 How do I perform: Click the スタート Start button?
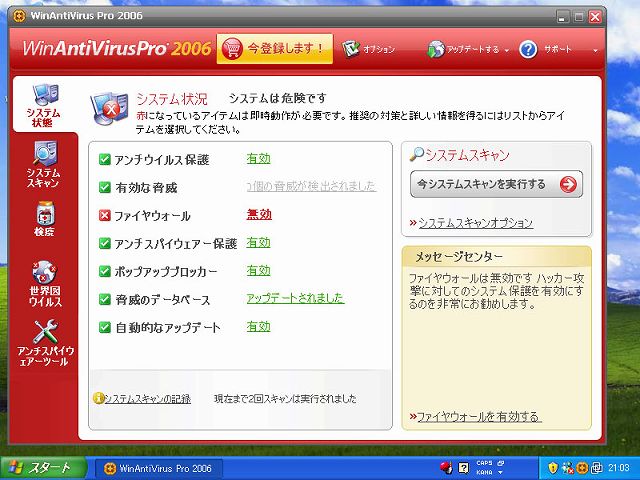coord(44,468)
